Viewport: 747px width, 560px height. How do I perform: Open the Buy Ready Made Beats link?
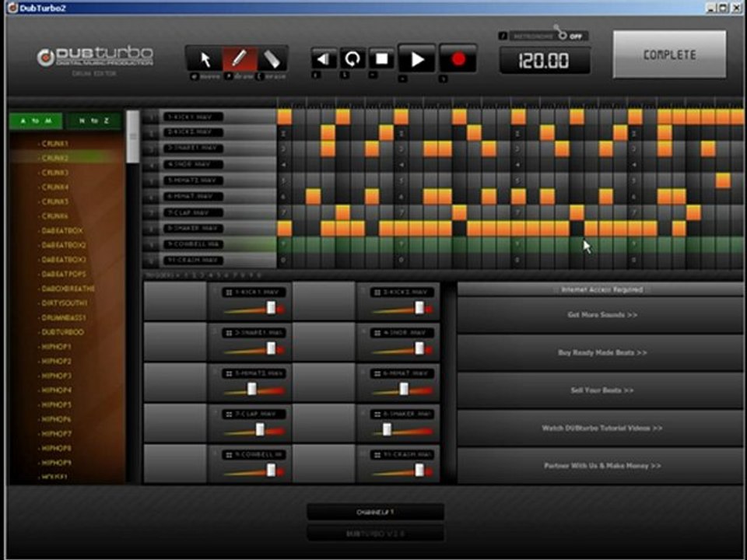coord(601,353)
